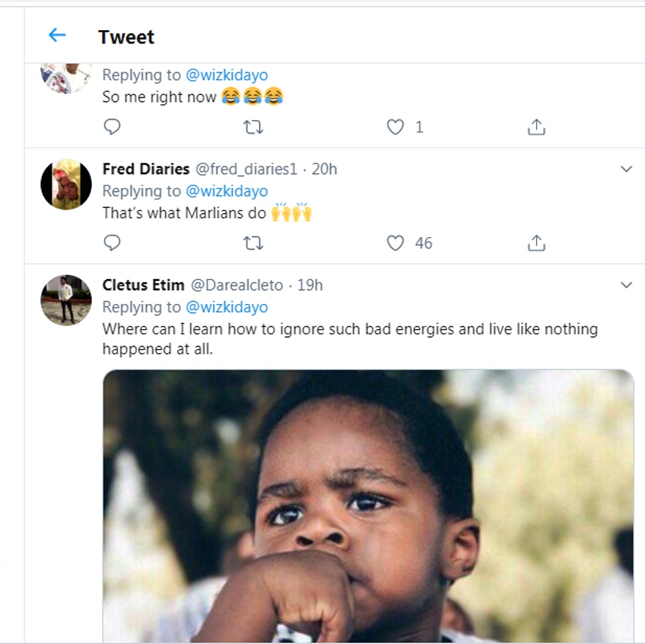Open Fred Diaries' profile picture
The image size is (645, 644).
[x=66, y=184]
